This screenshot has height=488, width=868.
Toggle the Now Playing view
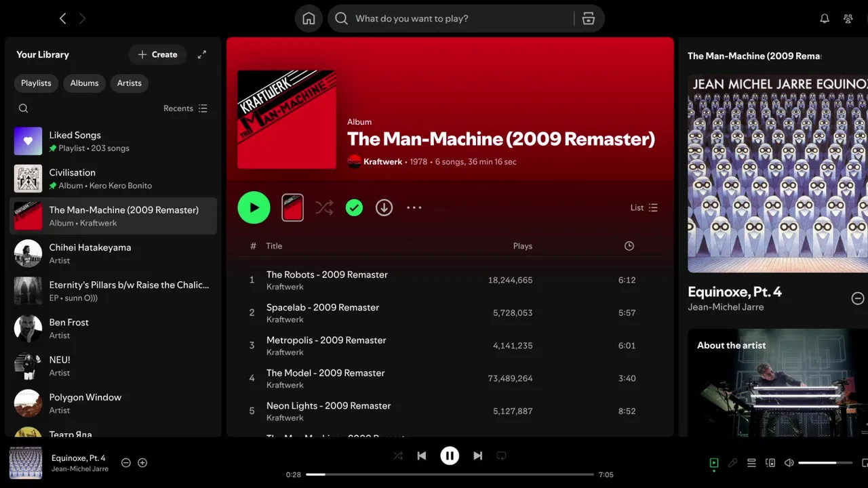713,463
